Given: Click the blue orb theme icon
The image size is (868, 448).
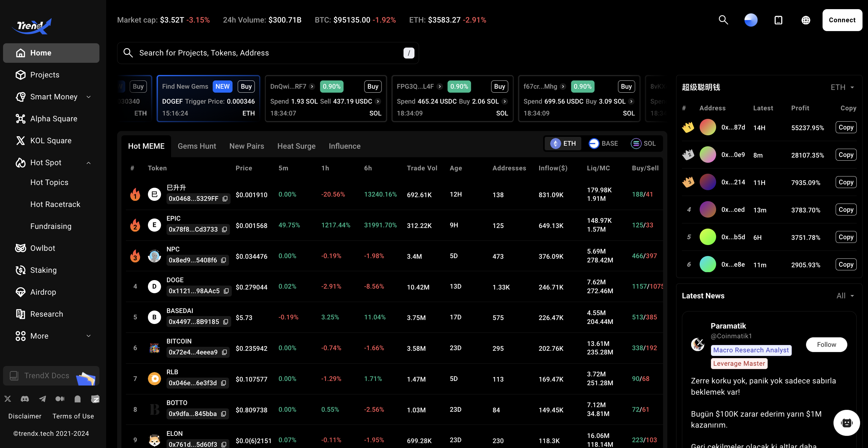Looking at the screenshot, I should click(751, 20).
